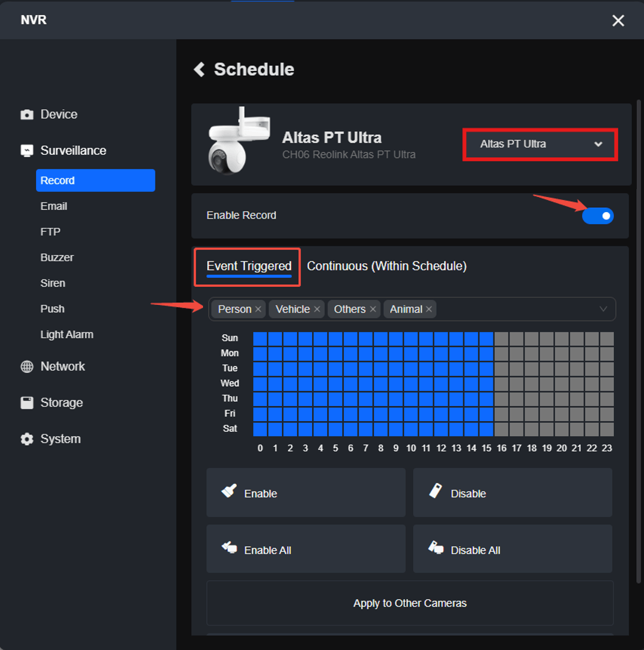The width and height of the screenshot is (644, 650).
Task: Open FTP settings
Action: [x=50, y=232]
